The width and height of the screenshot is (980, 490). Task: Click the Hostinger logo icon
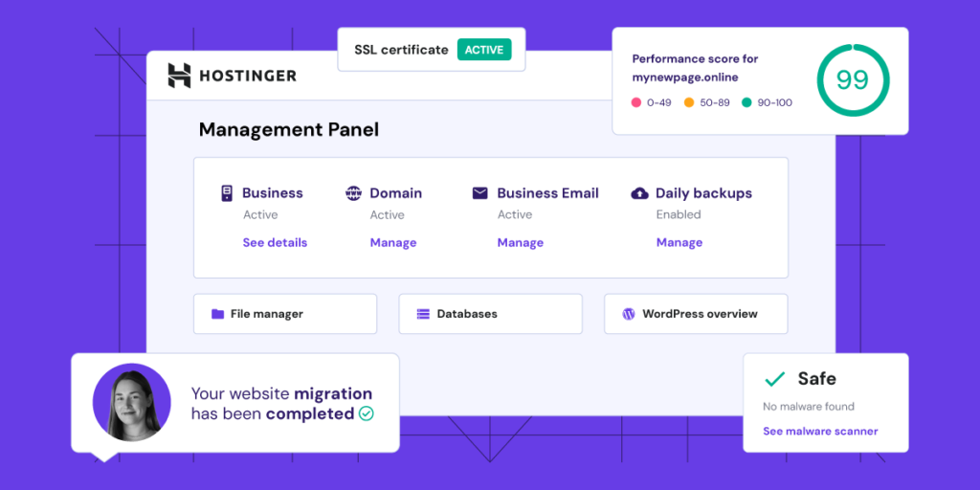click(179, 76)
